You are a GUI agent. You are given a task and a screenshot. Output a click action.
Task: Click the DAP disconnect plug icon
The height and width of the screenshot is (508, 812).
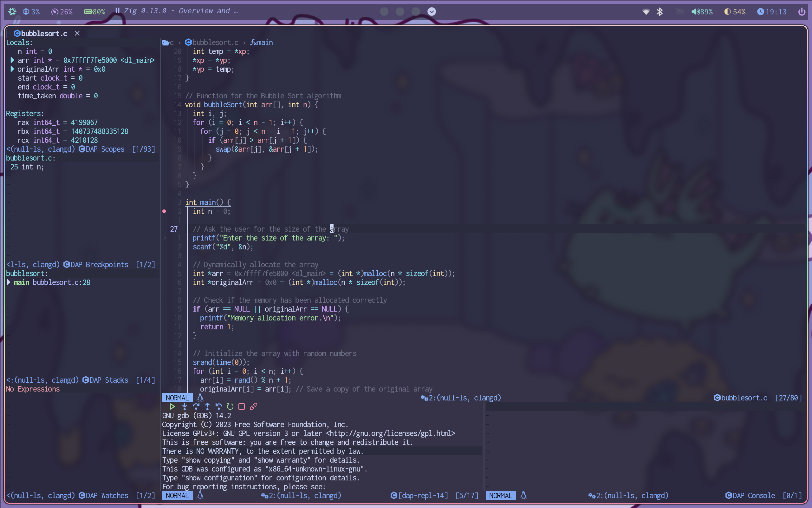(253, 406)
